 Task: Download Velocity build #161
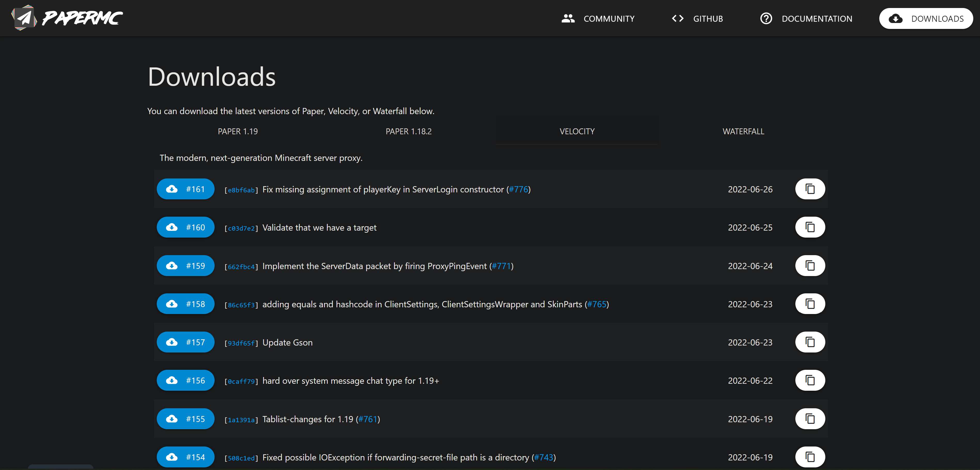pos(185,189)
